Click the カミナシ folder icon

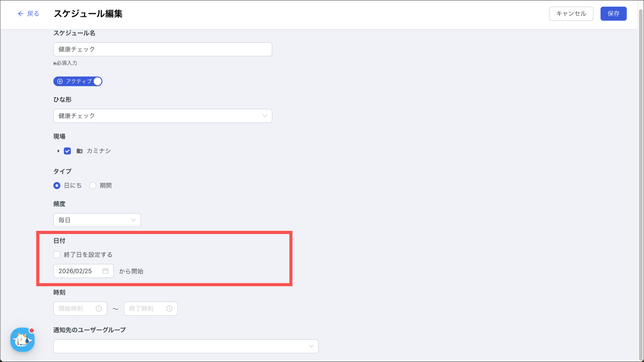(x=80, y=151)
